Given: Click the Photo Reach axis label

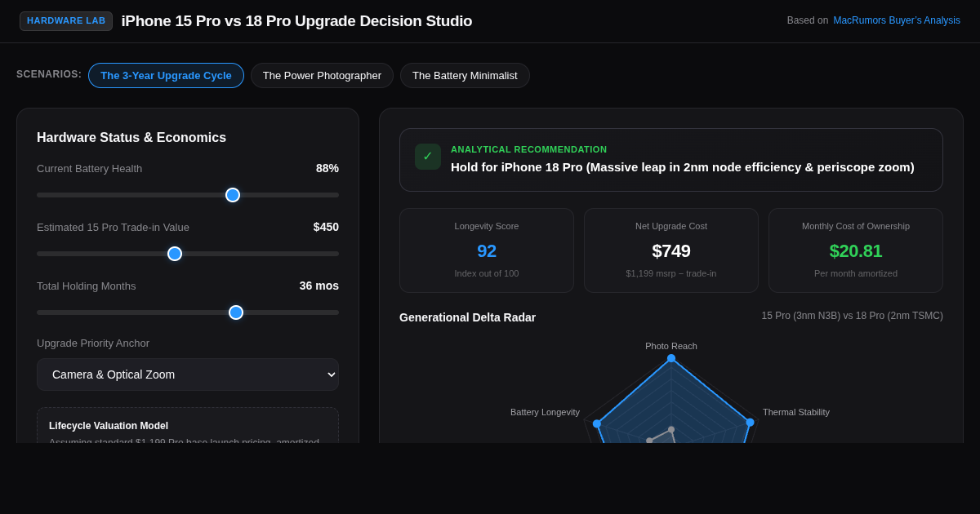Looking at the screenshot, I should tap(671, 346).
